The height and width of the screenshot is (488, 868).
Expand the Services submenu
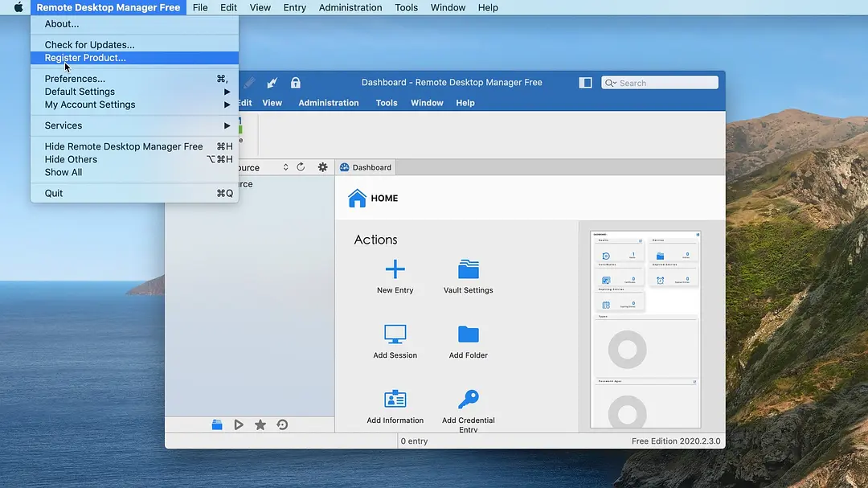pos(134,125)
